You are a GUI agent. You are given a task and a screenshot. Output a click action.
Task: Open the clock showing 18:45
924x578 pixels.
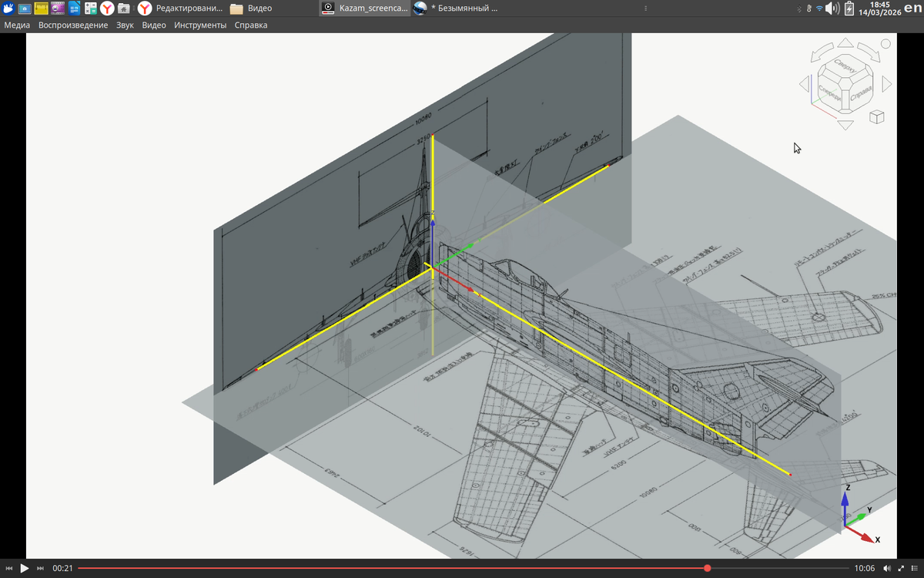pyautogui.click(x=879, y=8)
